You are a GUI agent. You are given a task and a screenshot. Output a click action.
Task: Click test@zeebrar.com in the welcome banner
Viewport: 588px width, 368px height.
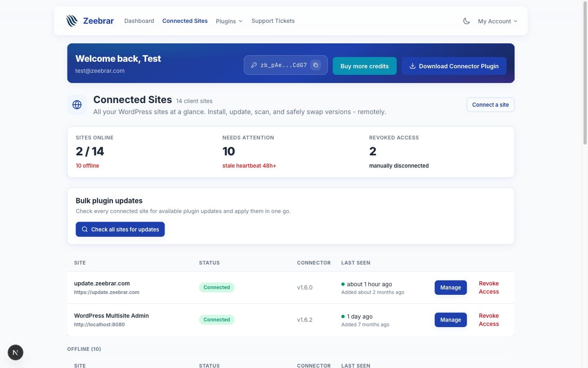[x=100, y=71]
